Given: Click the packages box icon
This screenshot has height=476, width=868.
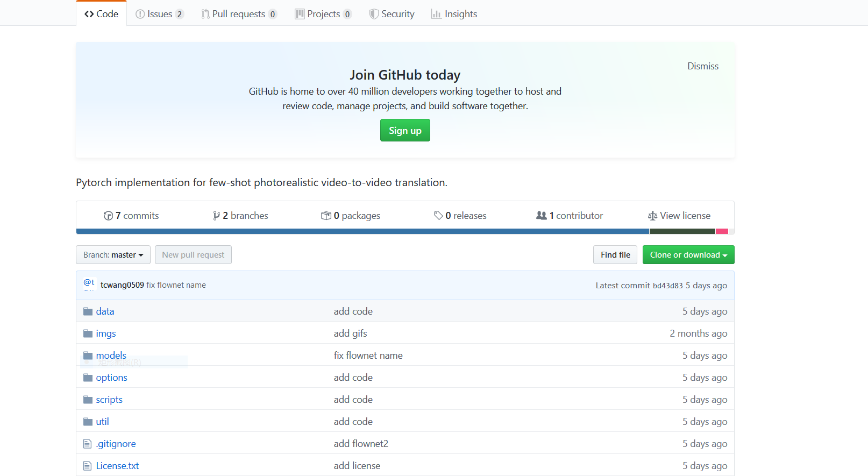Looking at the screenshot, I should tap(326, 216).
